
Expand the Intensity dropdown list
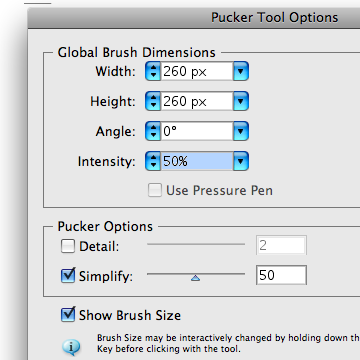241,161
